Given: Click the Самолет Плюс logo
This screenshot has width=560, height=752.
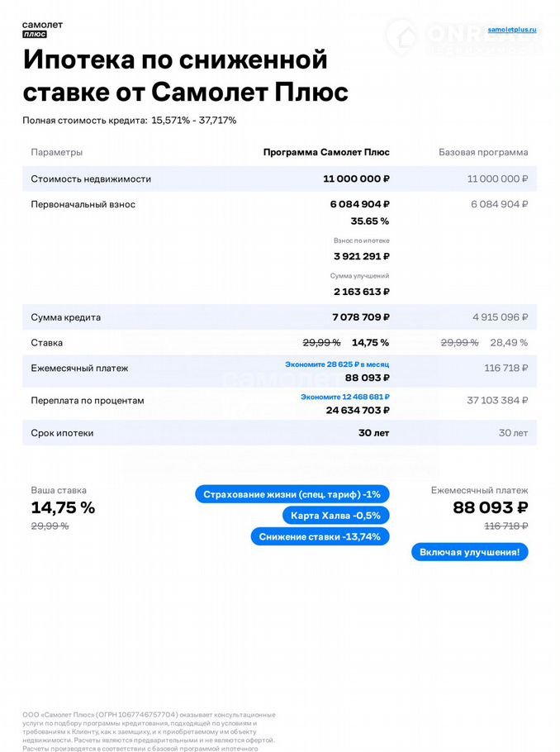Looking at the screenshot, I should [x=41, y=30].
